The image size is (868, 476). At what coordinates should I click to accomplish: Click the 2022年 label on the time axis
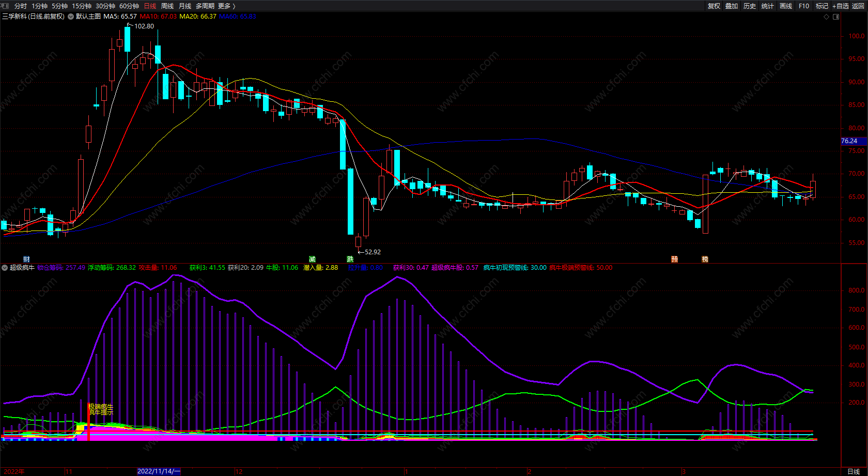click(14, 471)
